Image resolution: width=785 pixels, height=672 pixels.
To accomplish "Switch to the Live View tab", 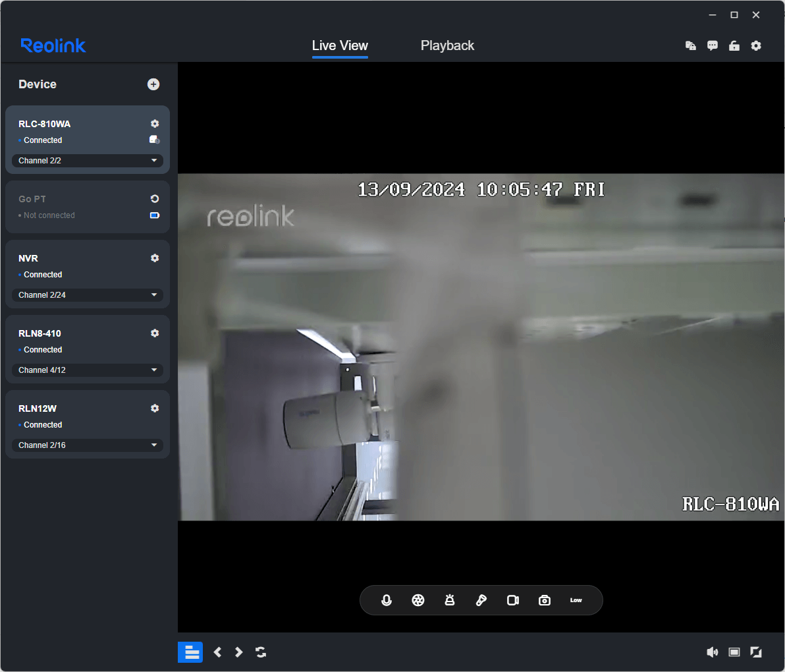I will tap(340, 45).
